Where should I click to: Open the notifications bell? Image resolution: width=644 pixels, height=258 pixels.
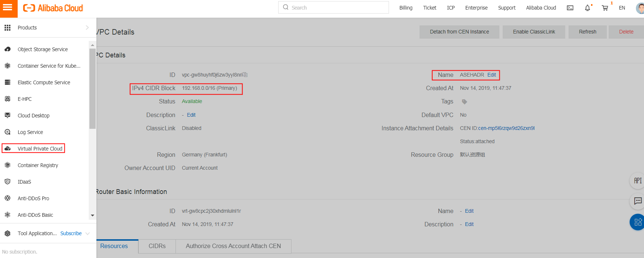[587, 8]
